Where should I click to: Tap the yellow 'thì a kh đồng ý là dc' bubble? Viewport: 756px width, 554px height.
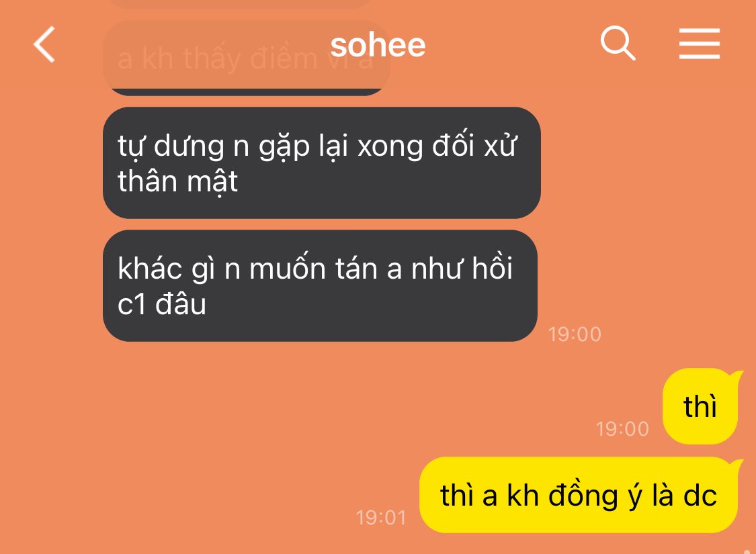point(581,495)
